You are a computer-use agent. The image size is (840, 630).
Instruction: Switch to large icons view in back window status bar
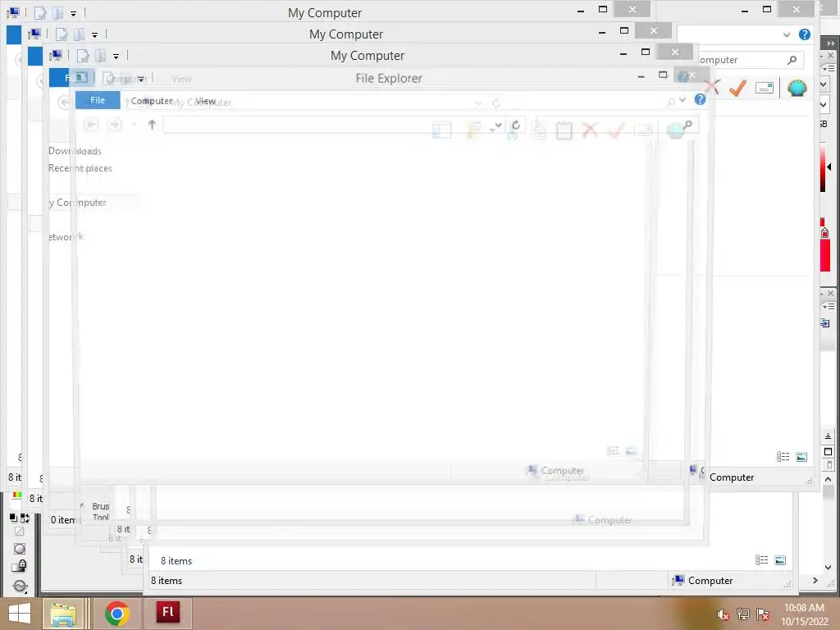click(801, 457)
